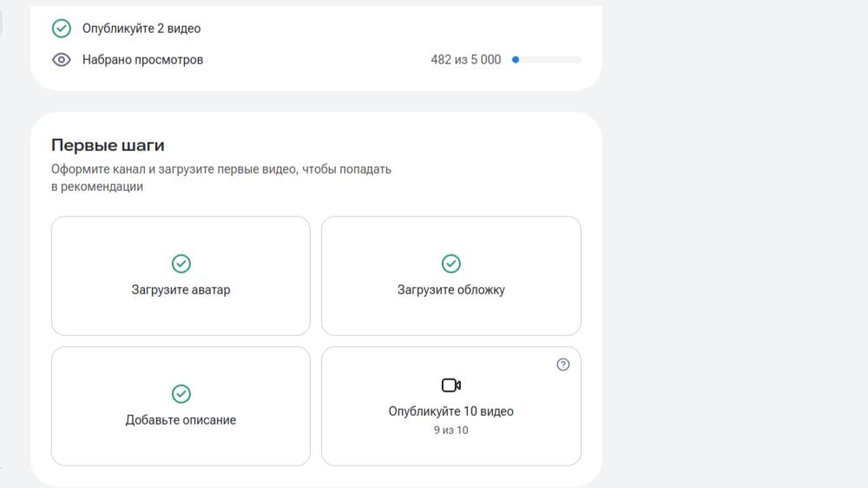The height and width of the screenshot is (488, 868).
Task: Click the checkmark icon above "Загрузите аватар"
Action: (181, 263)
